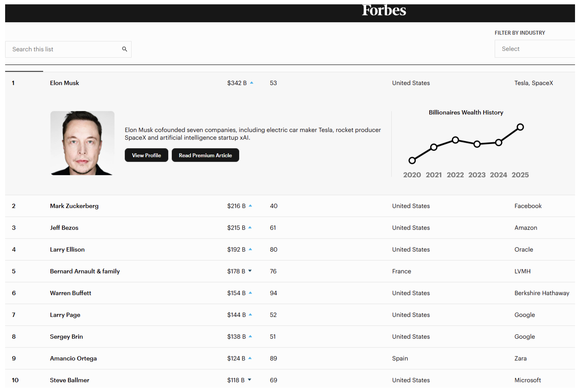Open the Filter by Industry Select dropdown

tap(535, 49)
